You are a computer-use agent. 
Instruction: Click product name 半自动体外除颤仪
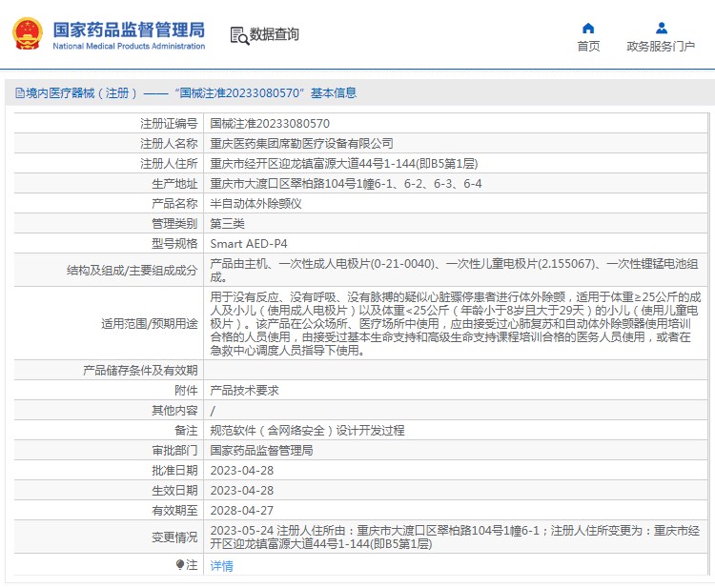click(255, 203)
